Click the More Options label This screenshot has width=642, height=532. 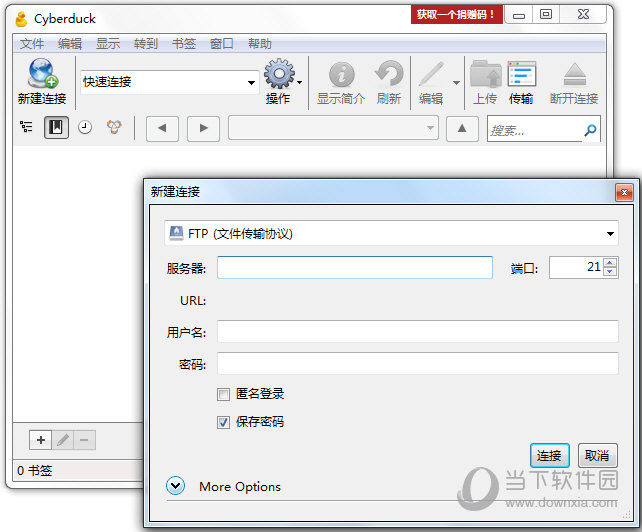click(240, 487)
